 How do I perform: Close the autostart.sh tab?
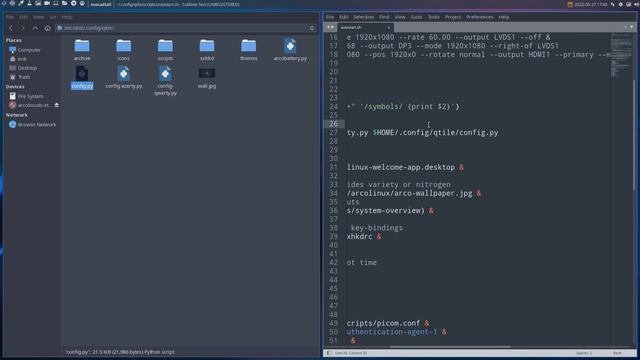(x=389, y=27)
